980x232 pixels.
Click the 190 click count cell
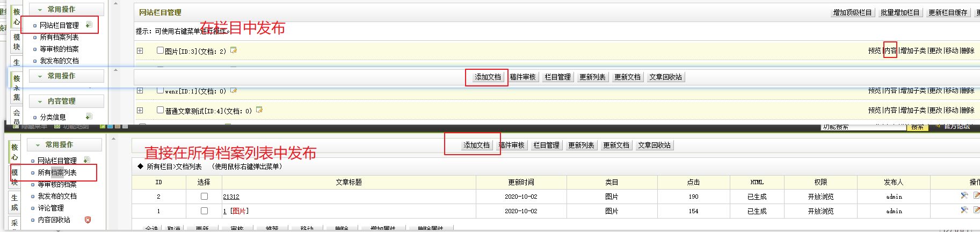(693, 197)
